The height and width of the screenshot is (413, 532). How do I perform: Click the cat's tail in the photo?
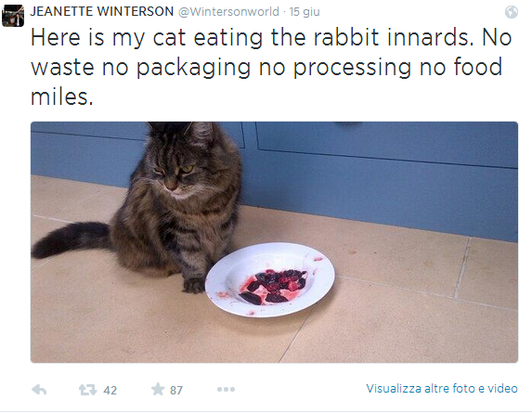71,239
